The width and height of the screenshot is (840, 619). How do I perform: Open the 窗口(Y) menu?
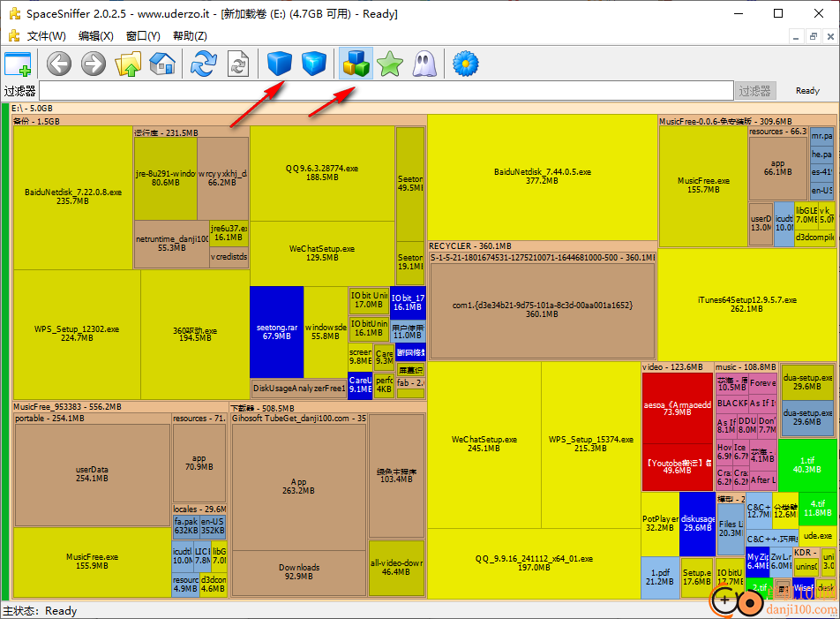(x=143, y=36)
